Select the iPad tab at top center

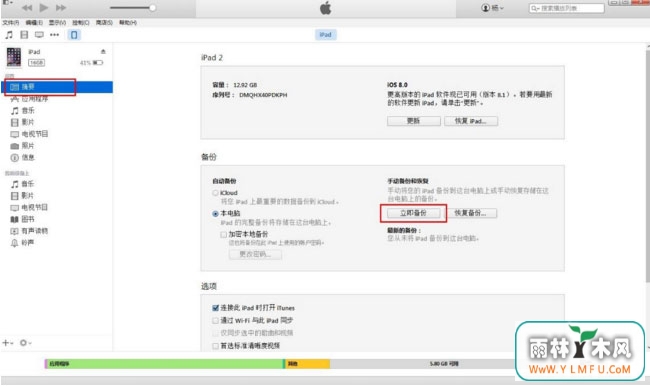tap(325, 35)
